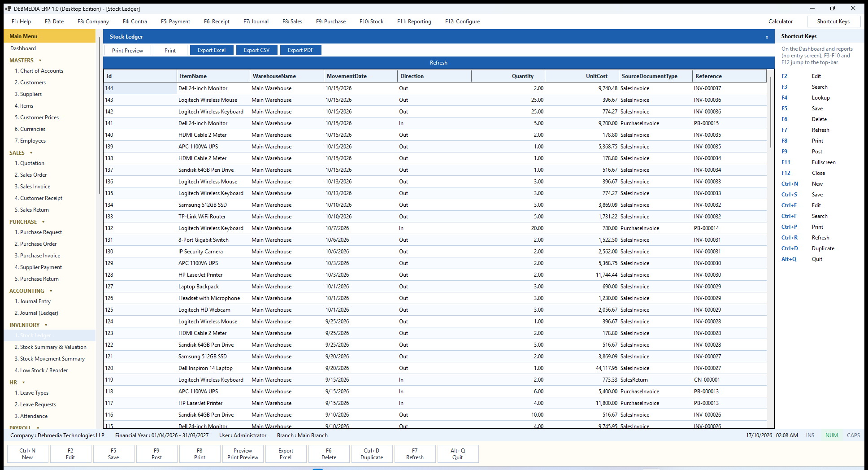Click the Ctrl+D Duplicate bottom button

click(372, 454)
